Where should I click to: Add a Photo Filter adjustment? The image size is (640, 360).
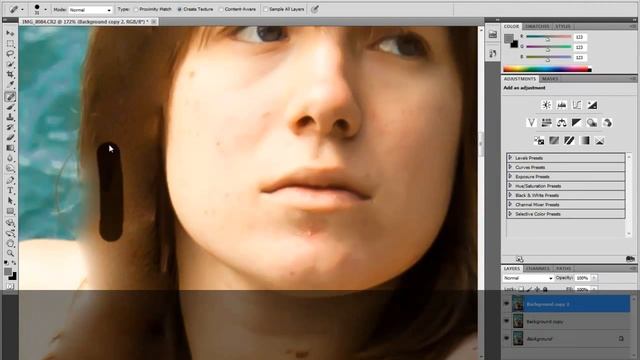592,122
